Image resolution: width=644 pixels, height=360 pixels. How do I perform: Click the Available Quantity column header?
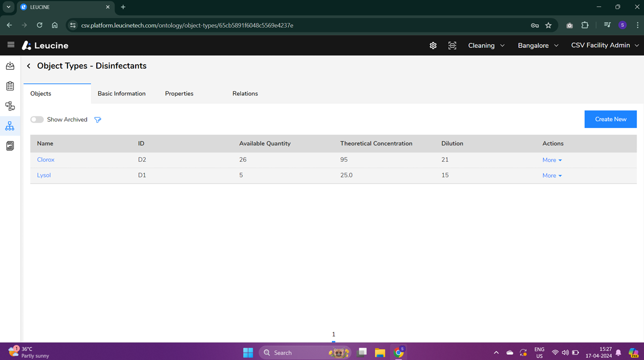pos(265,144)
